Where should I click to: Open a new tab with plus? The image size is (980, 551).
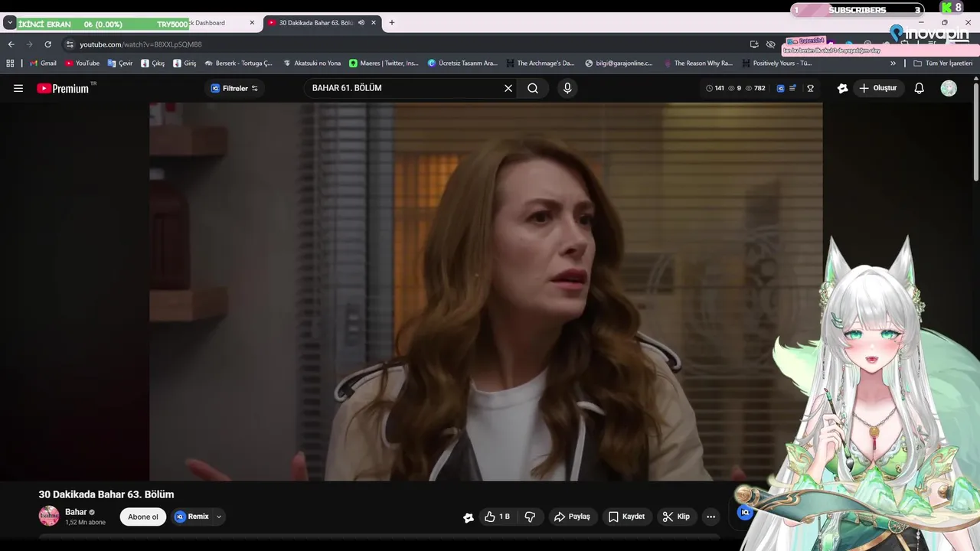coord(392,23)
